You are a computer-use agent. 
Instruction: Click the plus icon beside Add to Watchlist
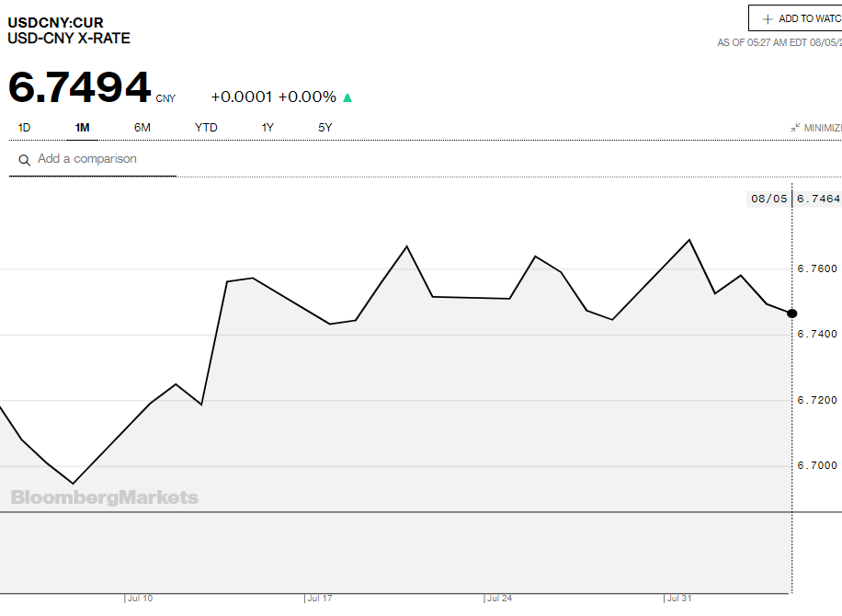click(767, 19)
